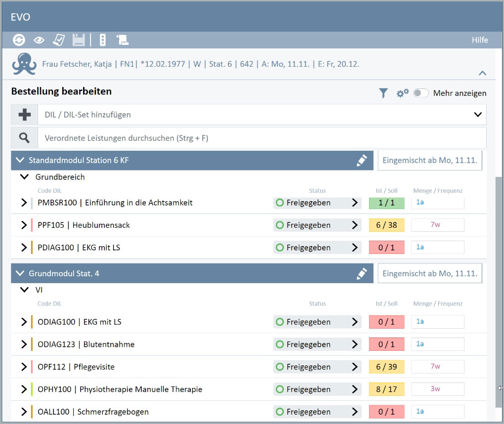Collapse the Grundmodul Stat. 4 section

tap(20, 273)
